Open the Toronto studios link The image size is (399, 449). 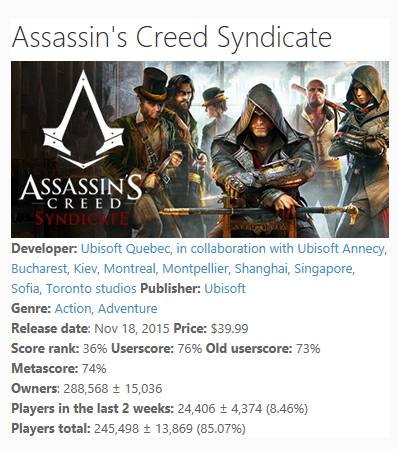(91, 289)
